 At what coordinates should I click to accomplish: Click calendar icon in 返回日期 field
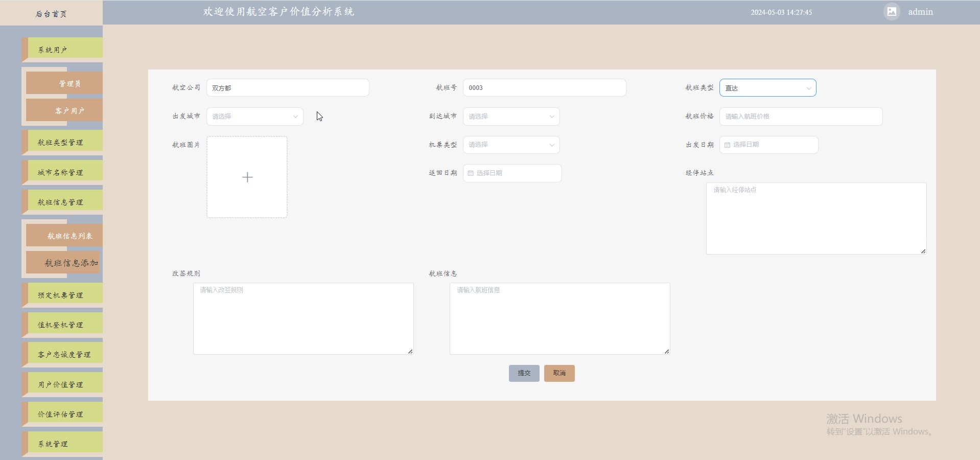click(x=471, y=173)
